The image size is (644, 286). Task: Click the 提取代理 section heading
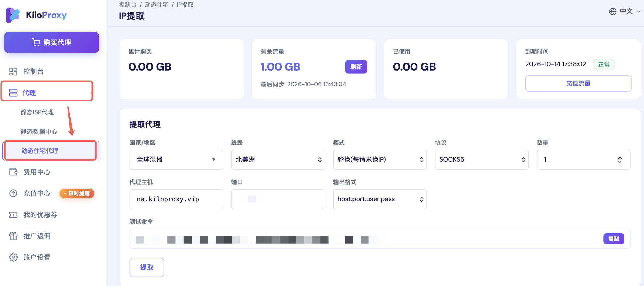pos(145,124)
